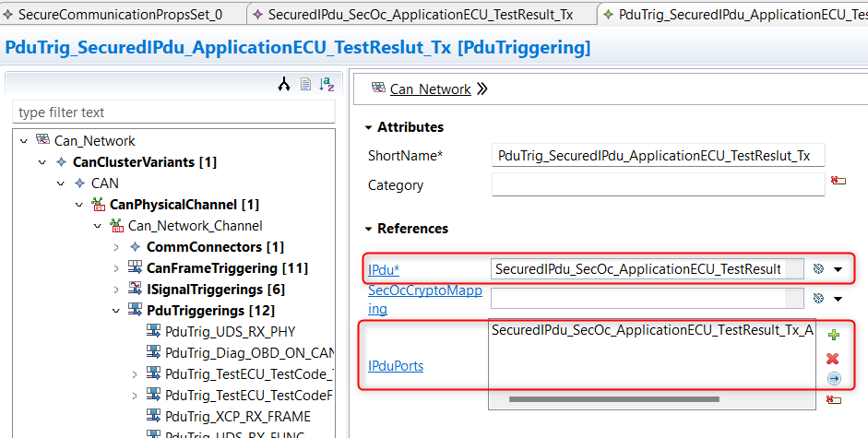This screenshot has width=868, height=438.
Task: Click the type filter text field
Action: point(173,112)
